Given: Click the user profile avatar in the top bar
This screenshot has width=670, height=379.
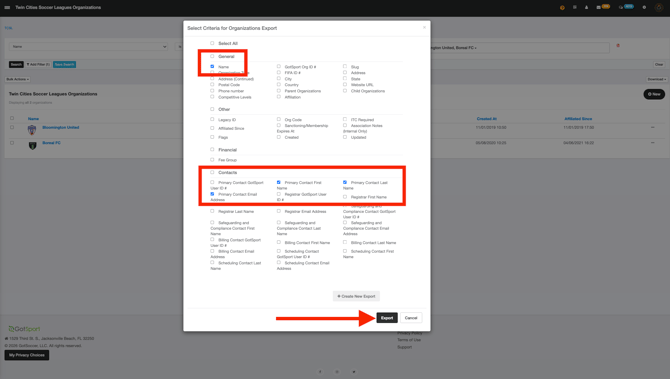Looking at the screenshot, I should [x=659, y=8].
